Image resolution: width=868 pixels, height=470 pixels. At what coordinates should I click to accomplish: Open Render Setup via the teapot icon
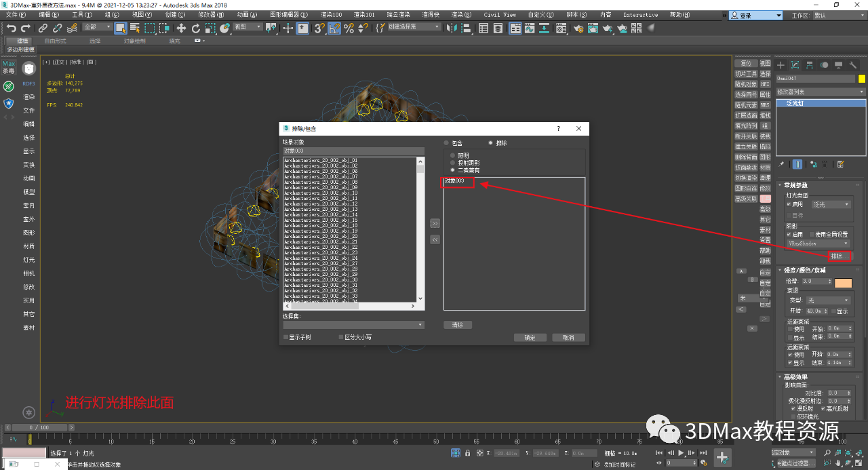click(579, 29)
